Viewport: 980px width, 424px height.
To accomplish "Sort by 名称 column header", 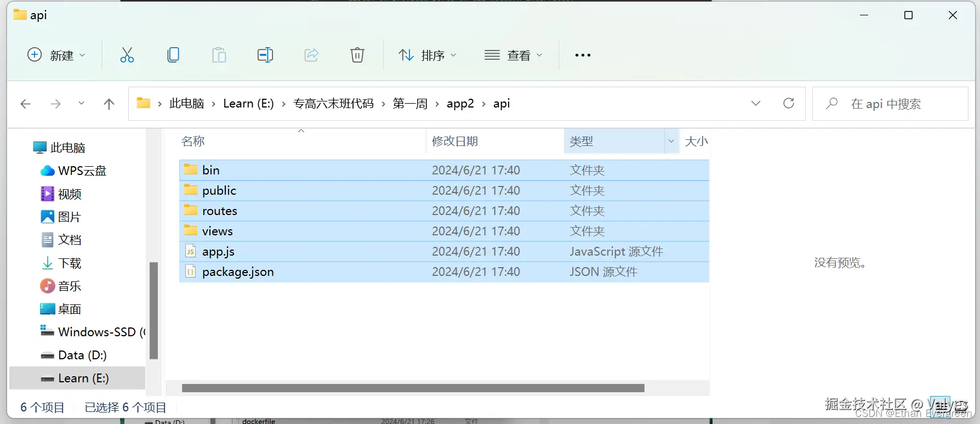I will click(193, 142).
